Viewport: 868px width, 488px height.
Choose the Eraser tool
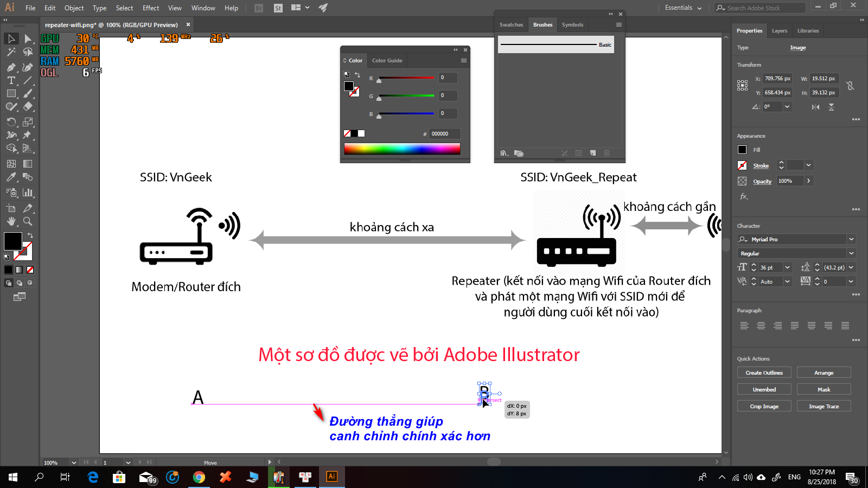[28, 107]
